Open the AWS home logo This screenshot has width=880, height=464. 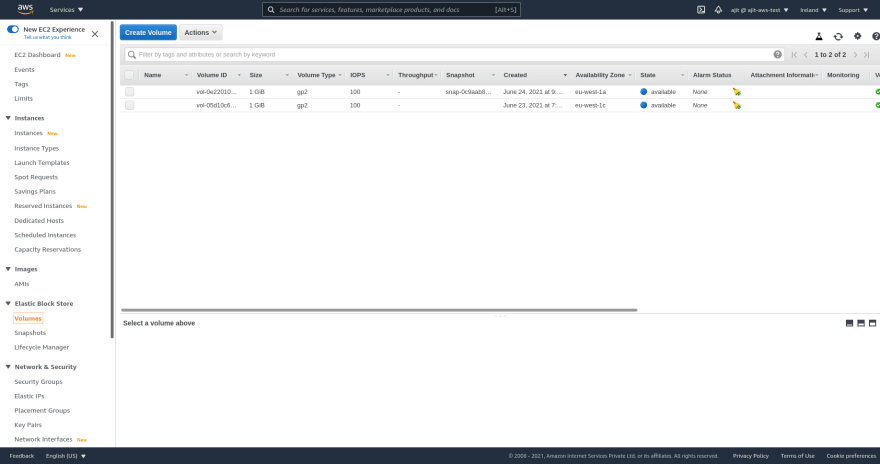[25, 9]
